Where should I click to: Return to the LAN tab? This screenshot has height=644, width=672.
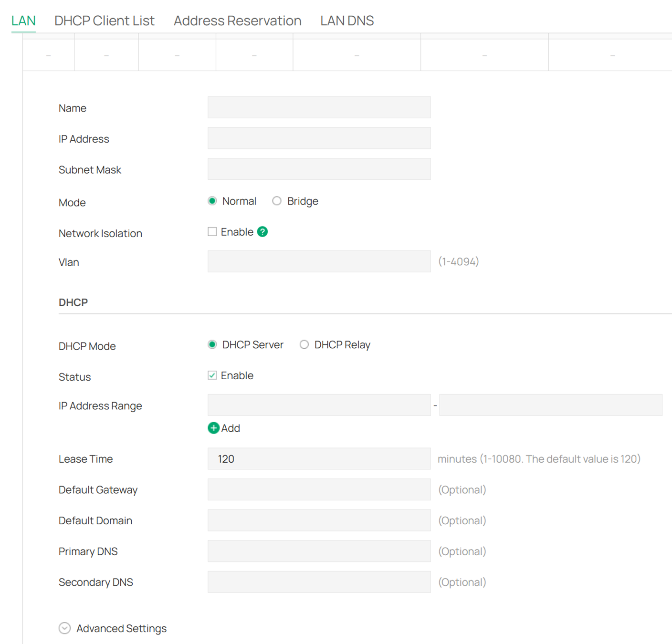(23, 21)
